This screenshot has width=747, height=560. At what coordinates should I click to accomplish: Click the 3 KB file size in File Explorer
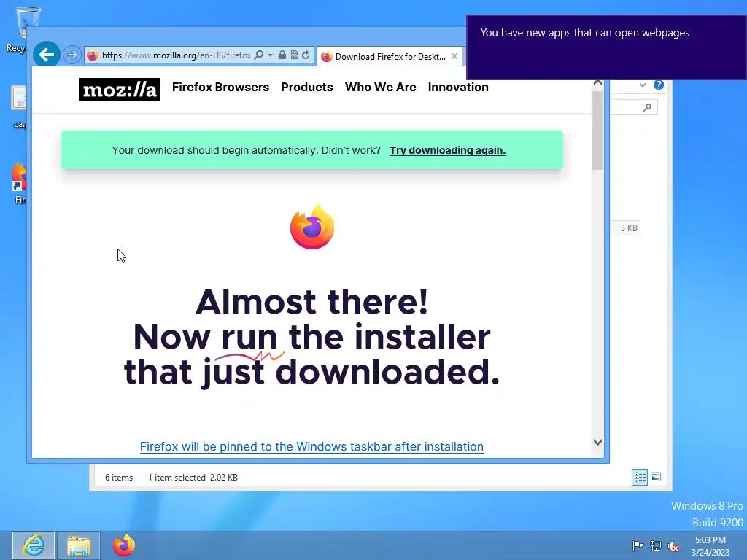coord(628,228)
